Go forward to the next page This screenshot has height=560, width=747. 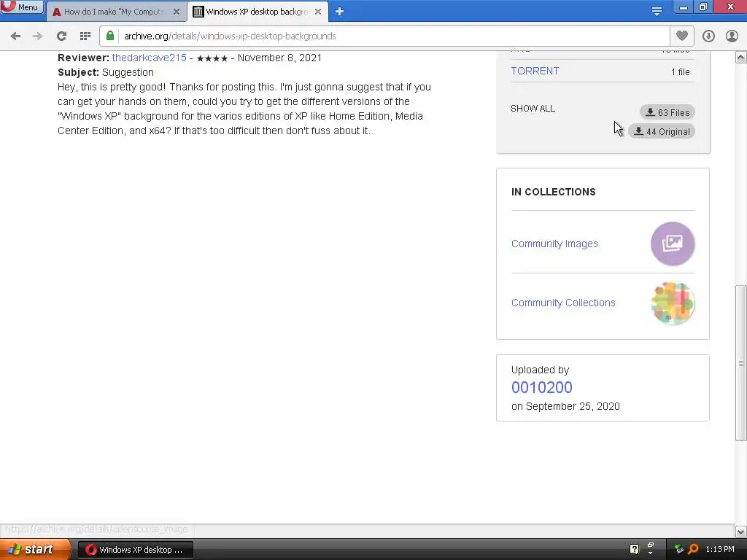coord(38,36)
